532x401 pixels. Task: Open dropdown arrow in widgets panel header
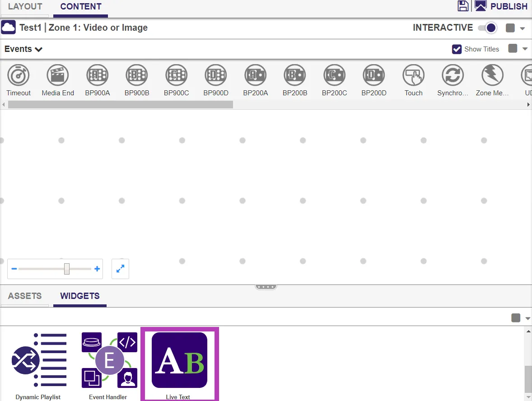click(527, 318)
